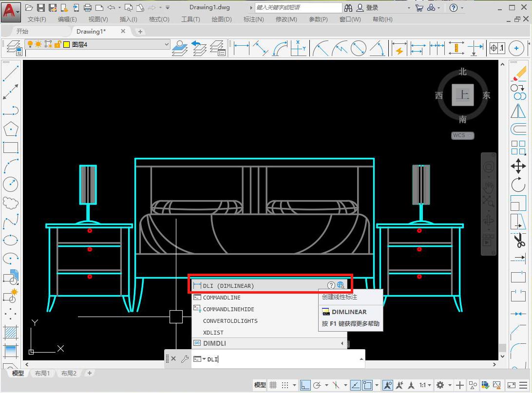
Task: Select the Move tool in right toolbar
Action: pyautogui.click(x=518, y=166)
